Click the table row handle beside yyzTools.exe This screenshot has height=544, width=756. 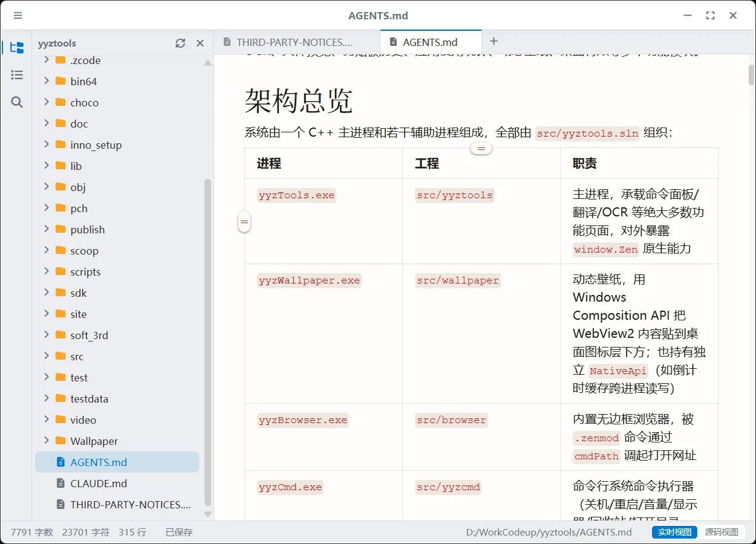[x=244, y=222]
